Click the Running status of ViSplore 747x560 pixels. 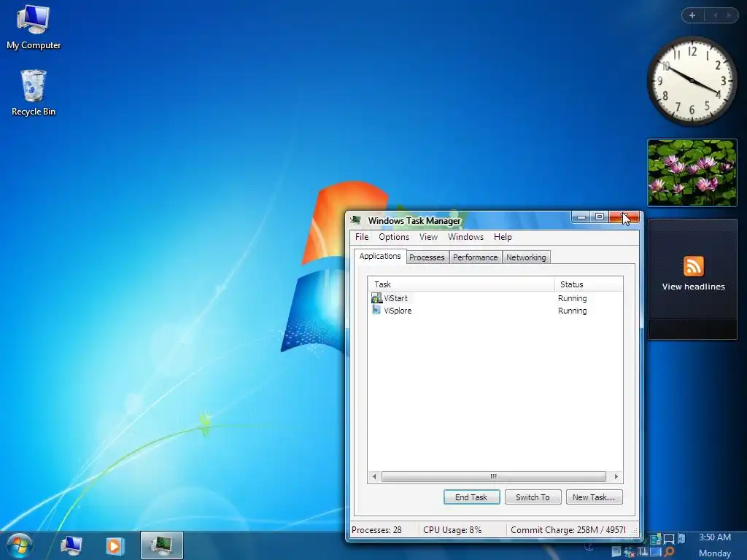[x=572, y=311]
